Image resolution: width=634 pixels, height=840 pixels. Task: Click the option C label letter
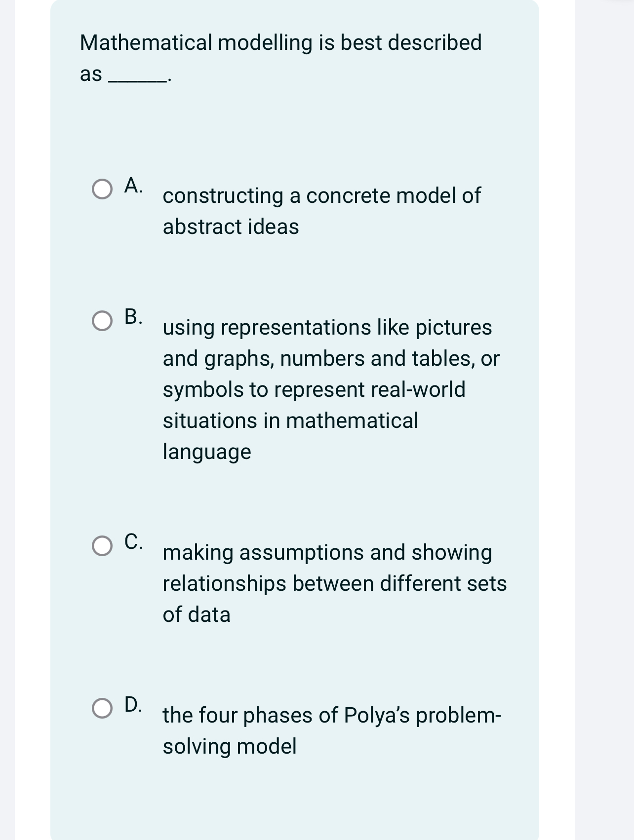point(132,543)
